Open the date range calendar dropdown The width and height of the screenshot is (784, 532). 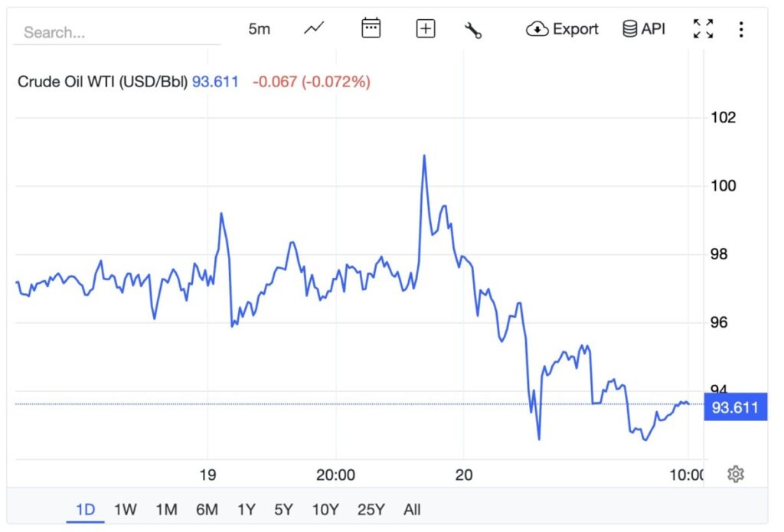(370, 28)
